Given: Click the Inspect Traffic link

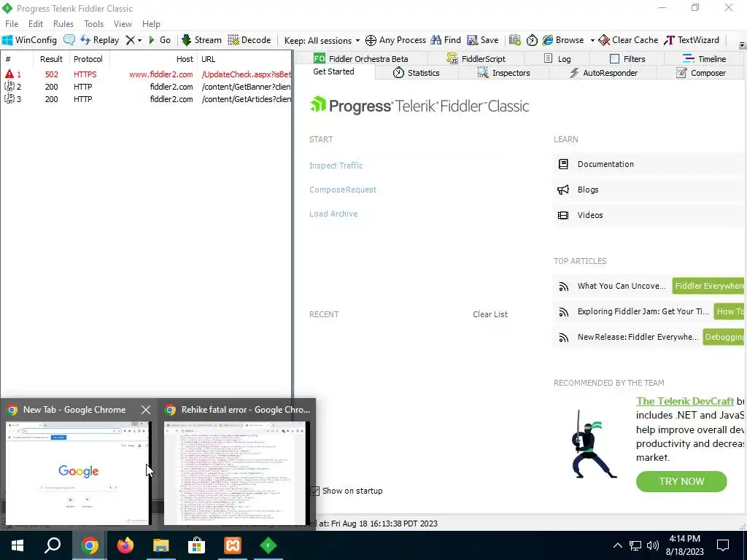Looking at the screenshot, I should pyautogui.click(x=336, y=166).
